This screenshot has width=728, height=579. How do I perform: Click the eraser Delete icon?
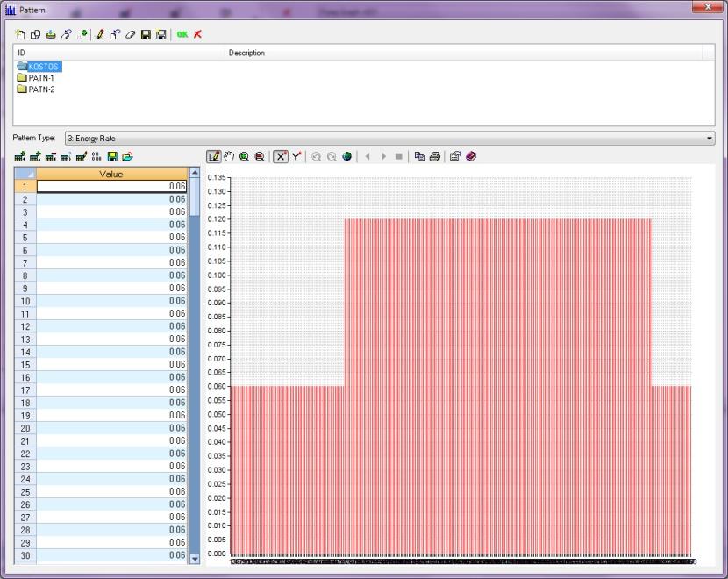(x=131, y=34)
